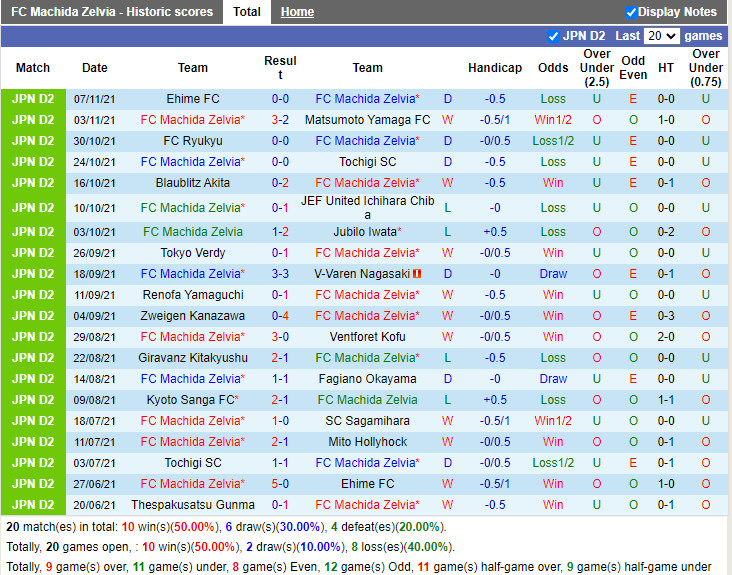
Task: Select Tokyo Verdy team name
Action: [x=193, y=253]
